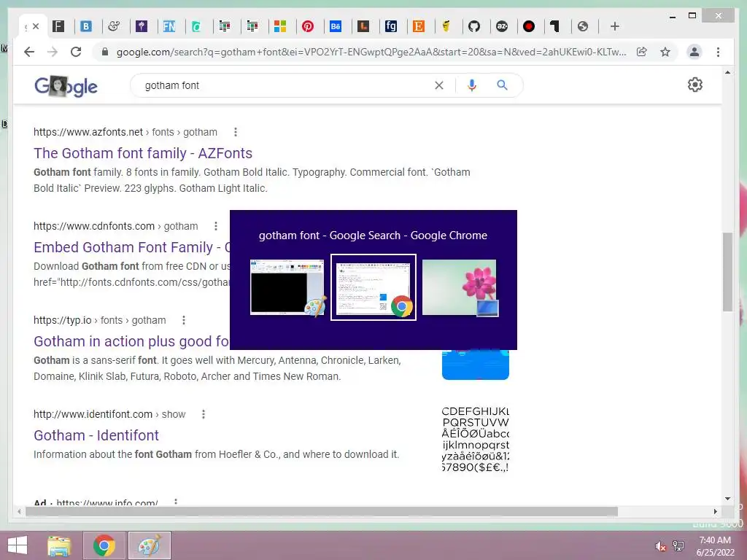Open the Chrome three-dot menu

[x=718, y=52]
